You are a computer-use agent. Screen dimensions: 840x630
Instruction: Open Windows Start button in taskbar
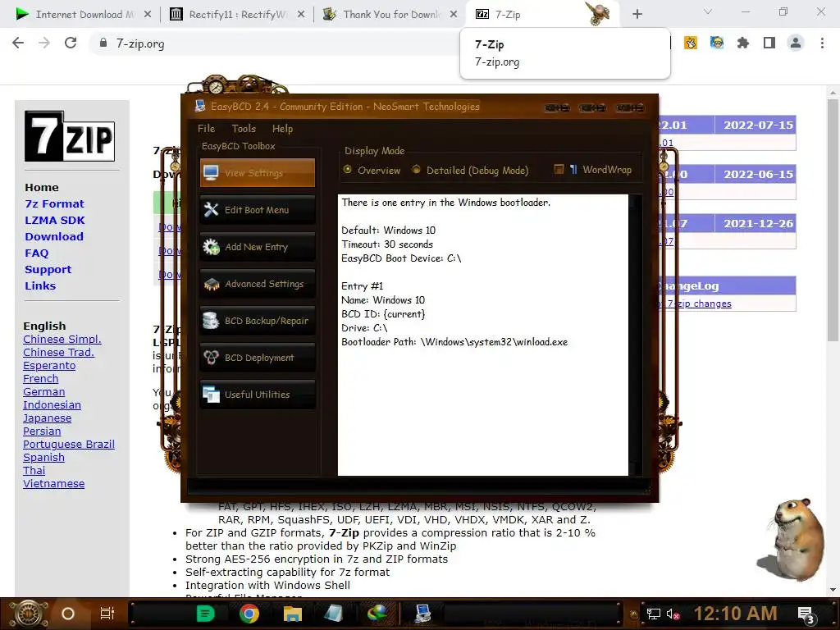tap(30, 614)
